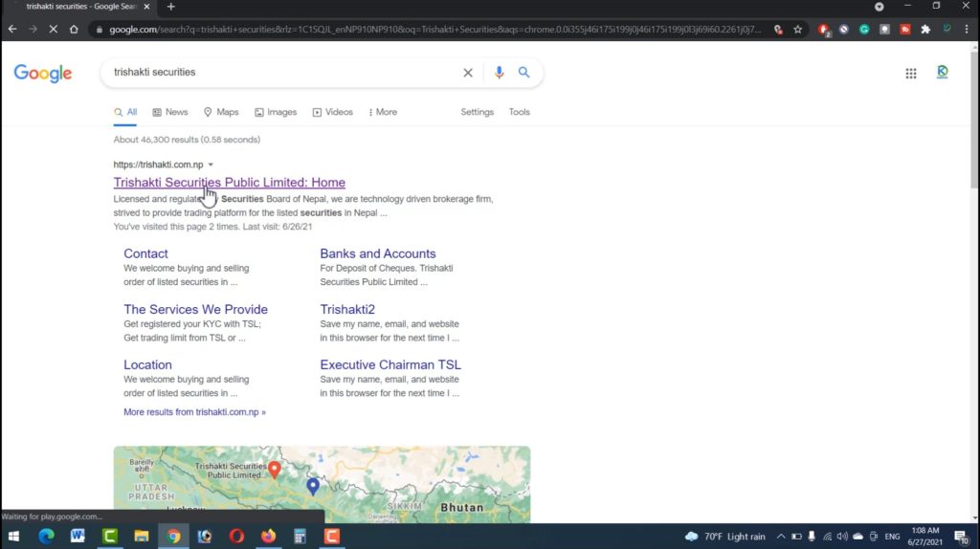Switch to the Maps tab
The image size is (980, 549).
click(x=221, y=112)
